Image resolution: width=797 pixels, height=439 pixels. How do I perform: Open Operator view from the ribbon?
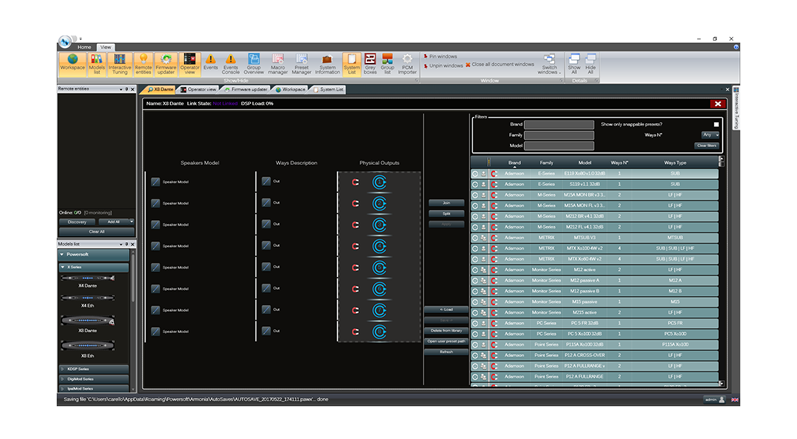click(190, 65)
